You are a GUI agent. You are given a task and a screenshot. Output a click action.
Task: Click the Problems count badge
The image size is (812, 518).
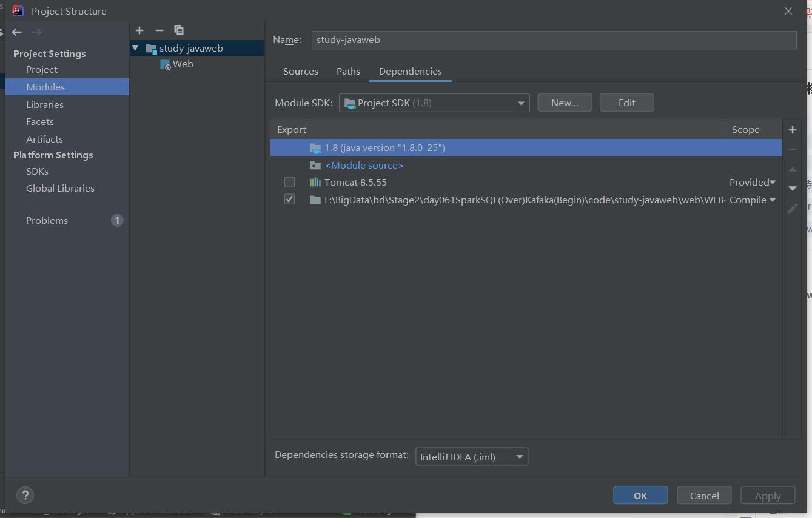[117, 220]
